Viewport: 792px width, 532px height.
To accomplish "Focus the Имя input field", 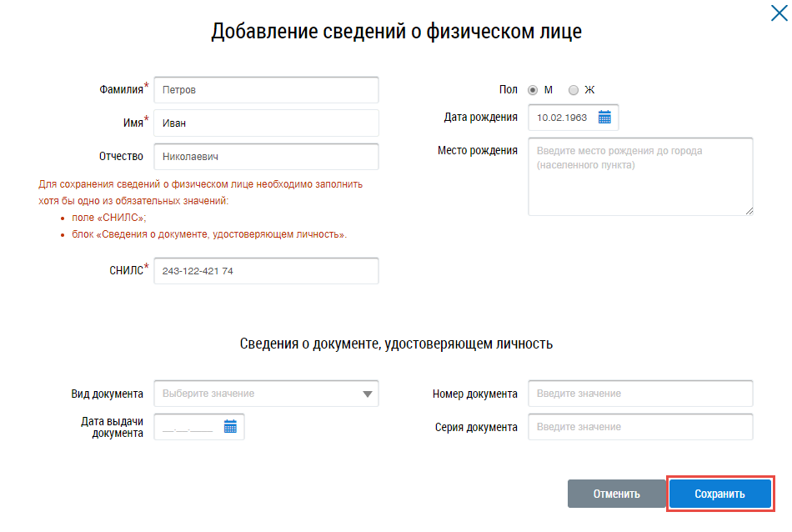I will point(266,123).
